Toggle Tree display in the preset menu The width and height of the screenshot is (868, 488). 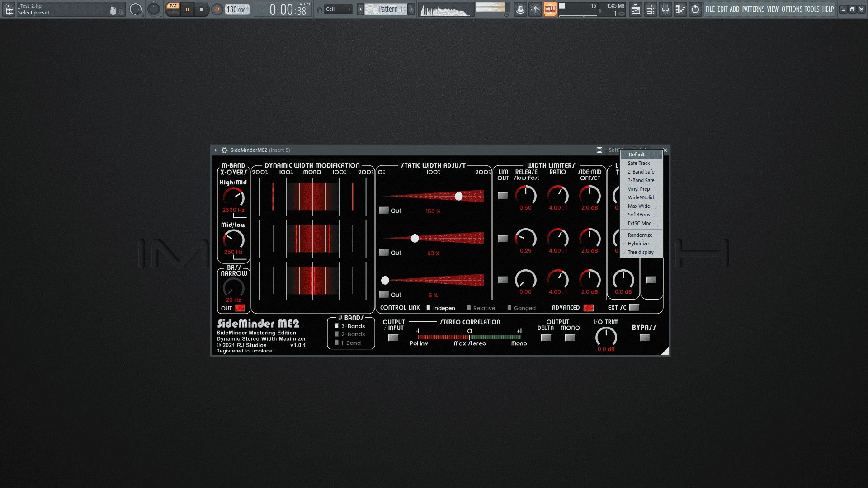[641, 252]
